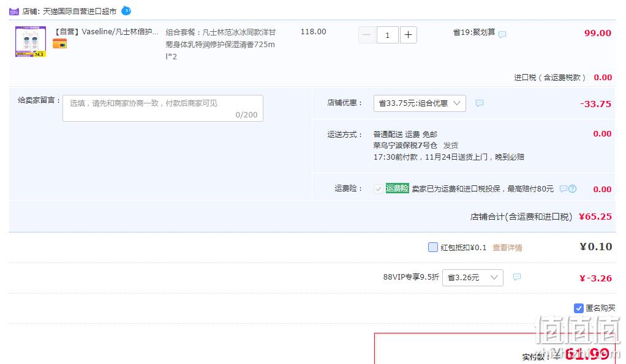Image resolution: width=626 pixels, height=364 pixels.
Task: Expand the 省33.75元:组合优惠 dropdown
Action: (420, 103)
